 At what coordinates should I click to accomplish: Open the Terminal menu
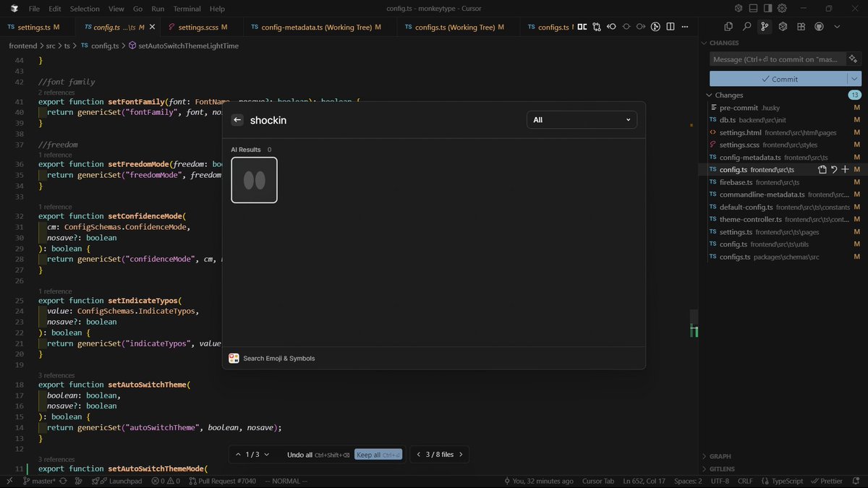[187, 9]
